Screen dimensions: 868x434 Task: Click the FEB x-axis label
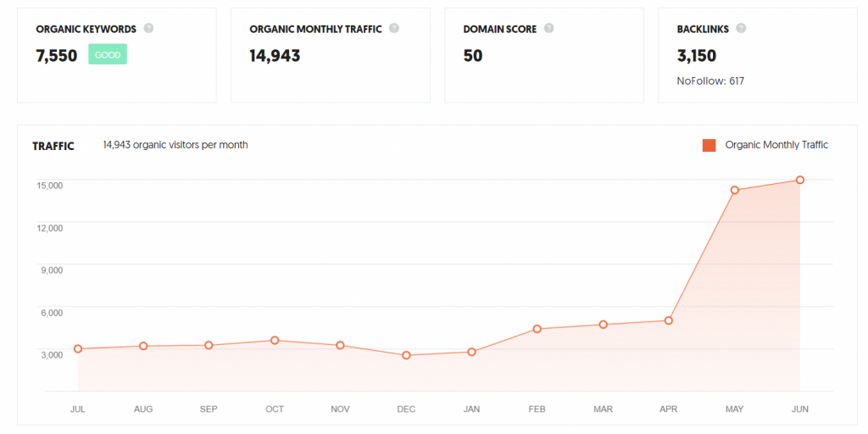coord(537,409)
